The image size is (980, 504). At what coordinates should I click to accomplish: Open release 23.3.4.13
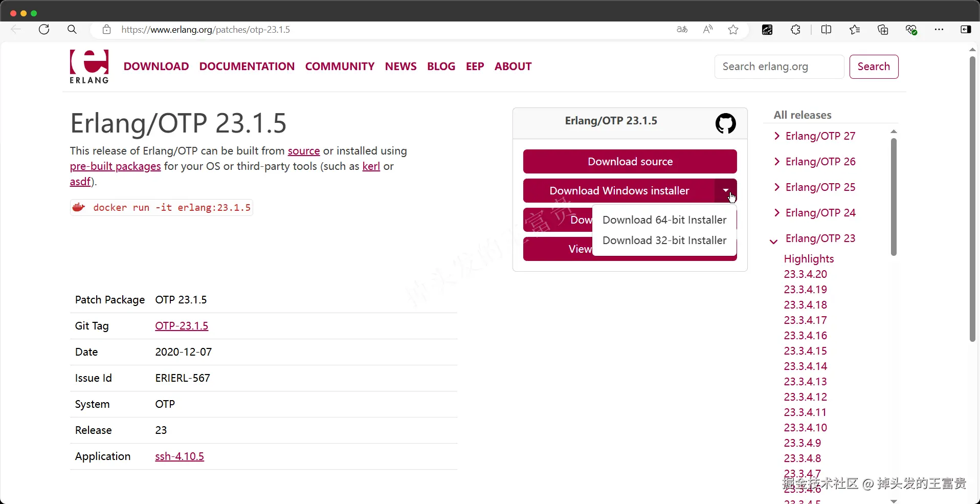coord(806,382)
